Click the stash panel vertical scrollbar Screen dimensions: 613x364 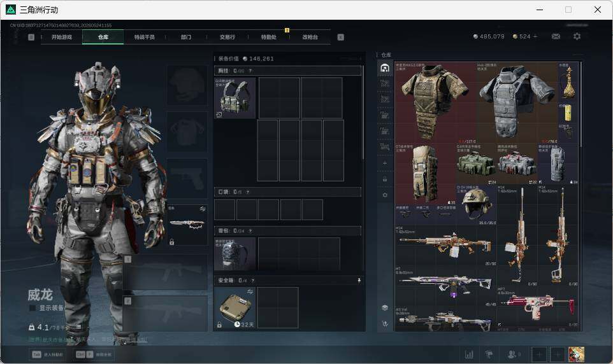click(x=581, y=104)
